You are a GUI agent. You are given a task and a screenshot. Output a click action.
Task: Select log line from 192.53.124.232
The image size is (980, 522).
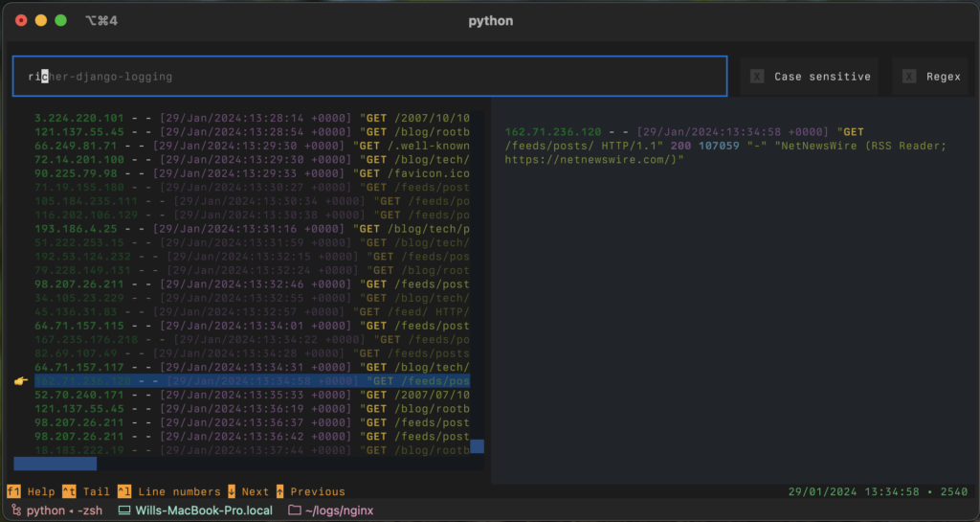pos(252,257)
